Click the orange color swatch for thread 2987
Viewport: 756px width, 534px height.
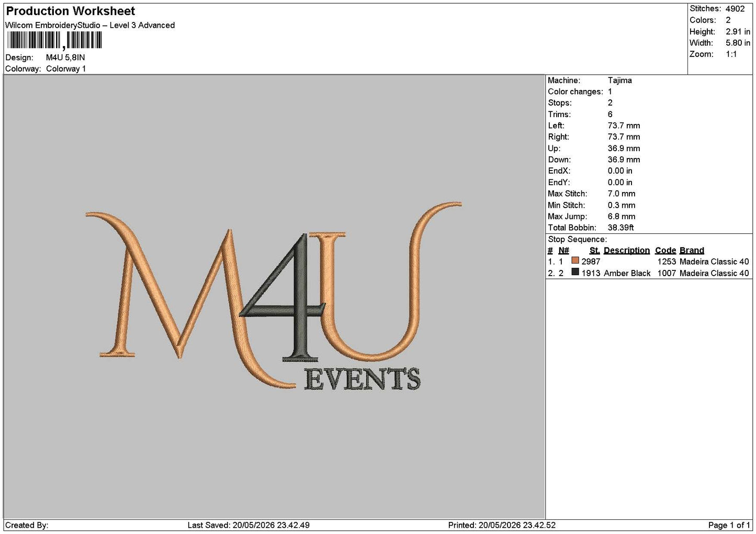tap(576, 260)
